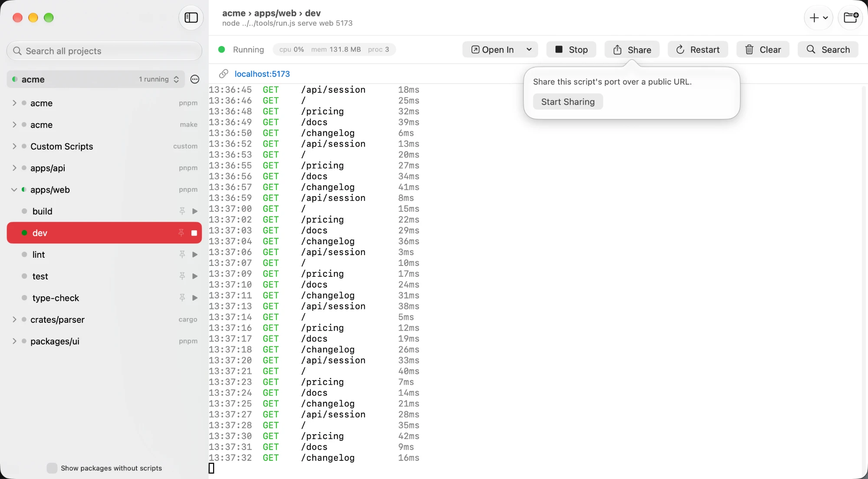Expand the acme pnpm group
The width and height of the screenshot is (868, 479).
coord(14,103)
